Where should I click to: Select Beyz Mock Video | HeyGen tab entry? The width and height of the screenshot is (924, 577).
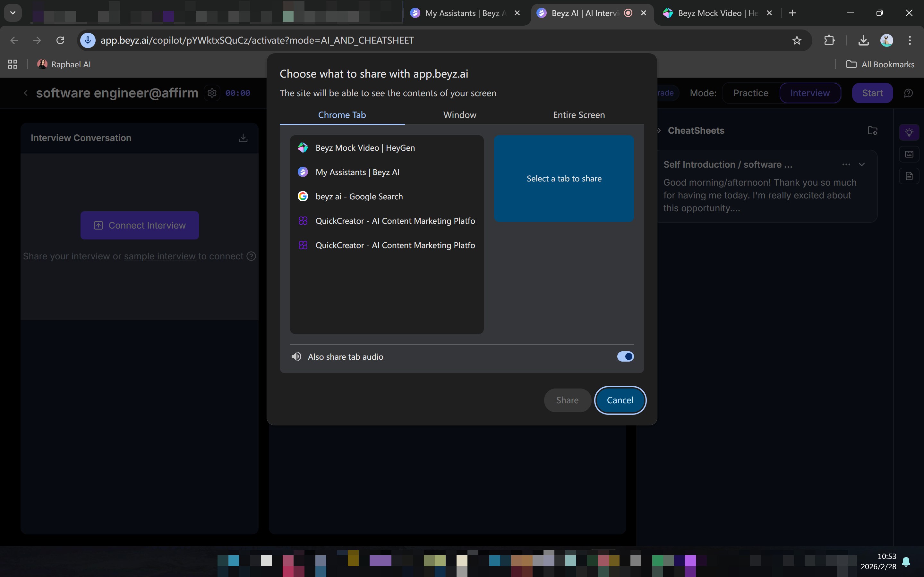tap(365, 148)
